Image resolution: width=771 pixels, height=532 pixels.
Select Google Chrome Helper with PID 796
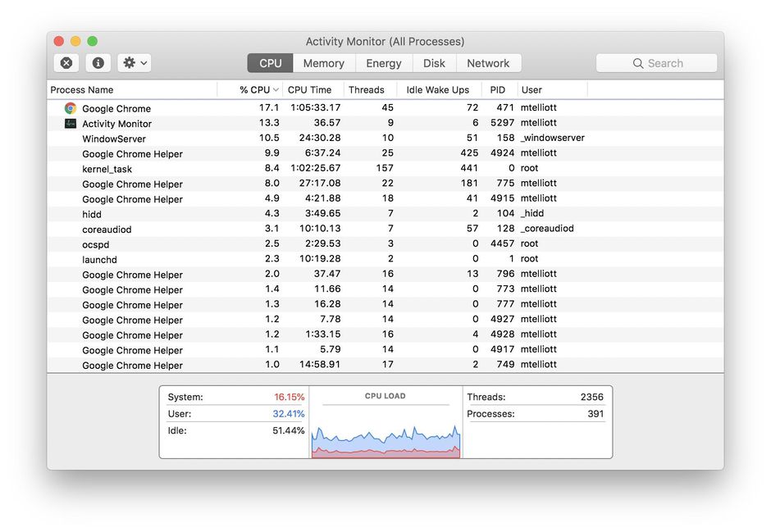coord(385,275)
